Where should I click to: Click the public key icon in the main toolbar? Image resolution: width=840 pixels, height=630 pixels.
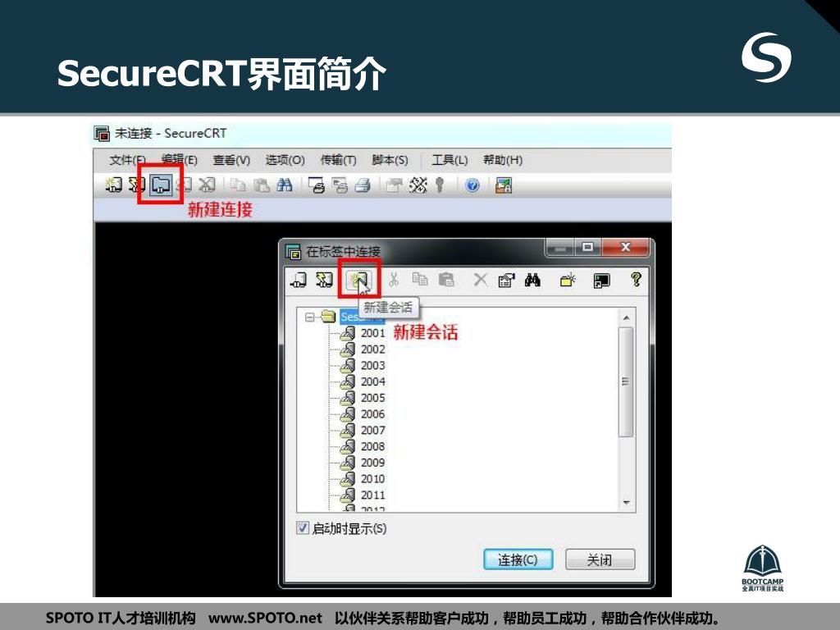tap(440, 185)
